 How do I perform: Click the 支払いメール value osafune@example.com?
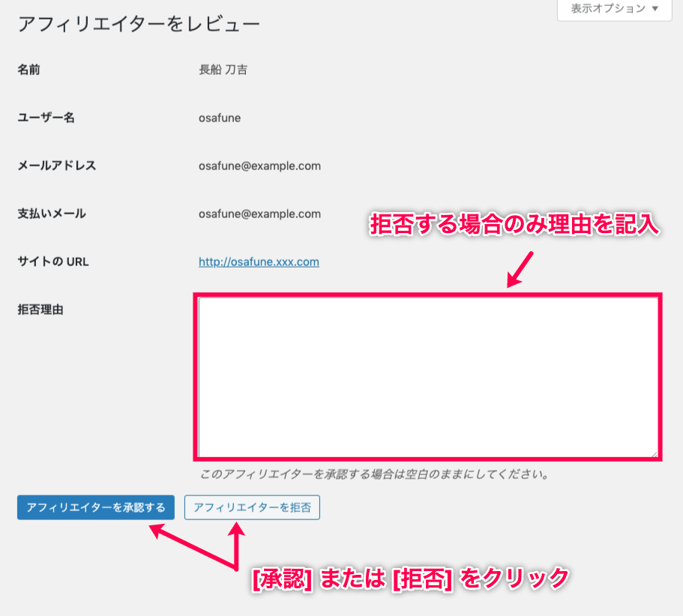[259, 214]
